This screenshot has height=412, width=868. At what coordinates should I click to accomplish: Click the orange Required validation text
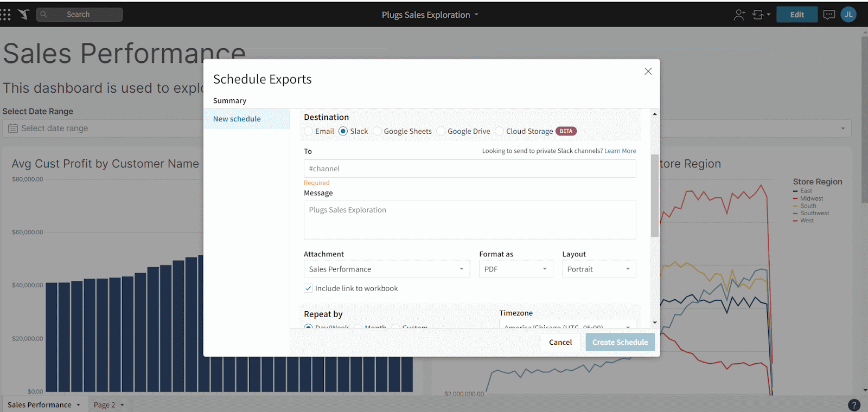317,183
